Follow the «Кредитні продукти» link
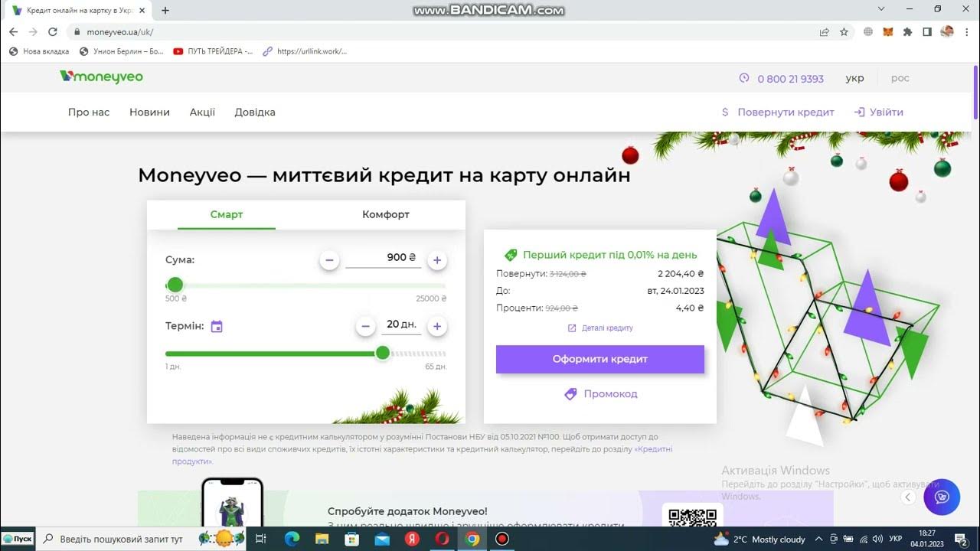980x551 pixels. click(x=423, y=455)
